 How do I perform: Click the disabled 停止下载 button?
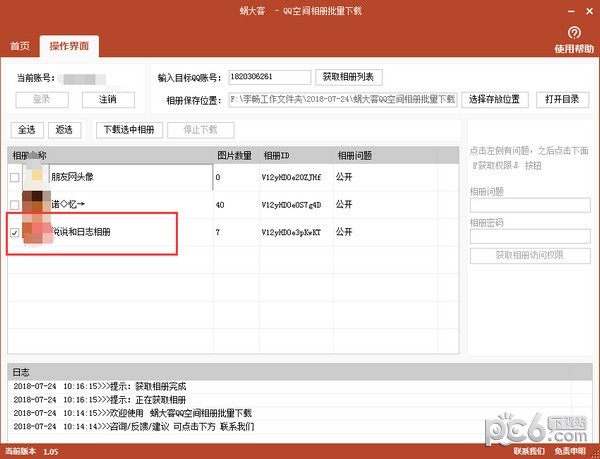201,130
